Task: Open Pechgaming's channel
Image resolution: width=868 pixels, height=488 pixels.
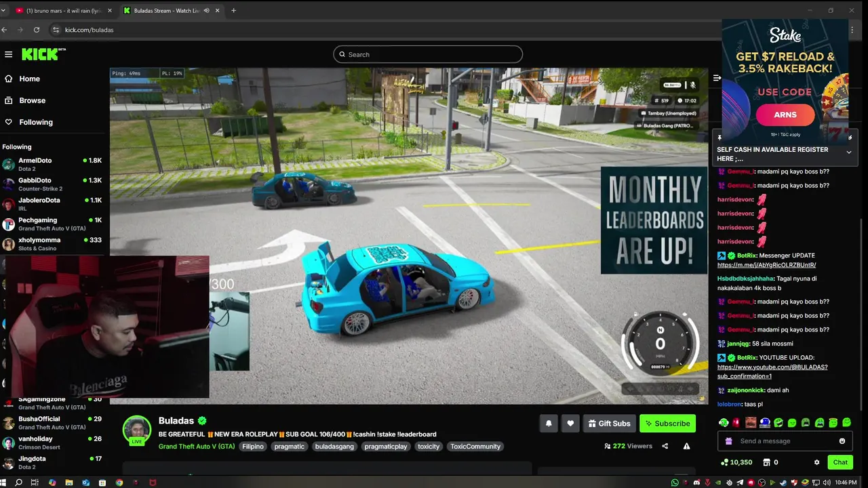Action: tap(52, 224)
